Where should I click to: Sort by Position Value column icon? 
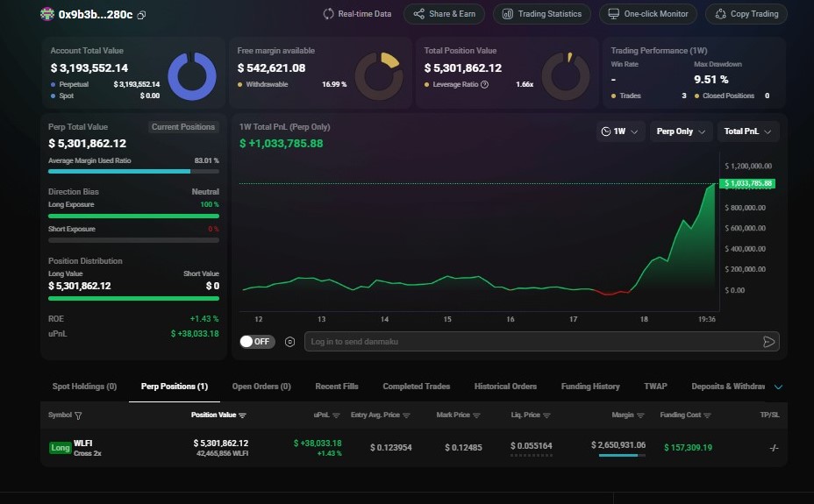243,415
